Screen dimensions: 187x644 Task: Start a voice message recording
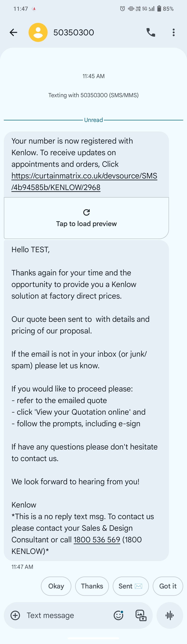click(170, 615)
